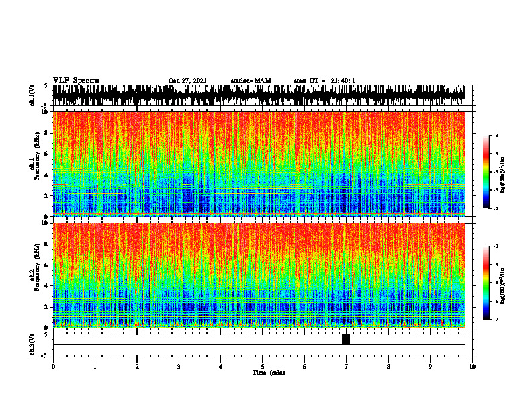Click inside the ch.1 spectrogram panel

pyautogui.click(x=259, y=164)
